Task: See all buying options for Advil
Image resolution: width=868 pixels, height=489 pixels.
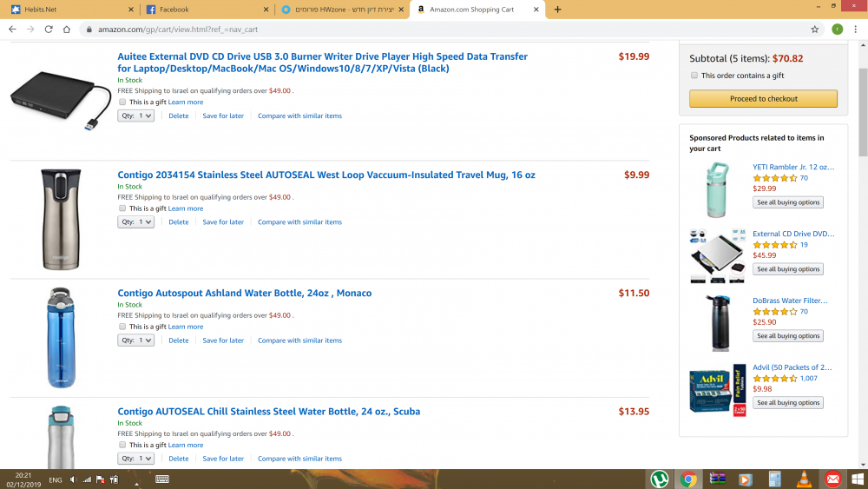Action: (x=788, y=403)
